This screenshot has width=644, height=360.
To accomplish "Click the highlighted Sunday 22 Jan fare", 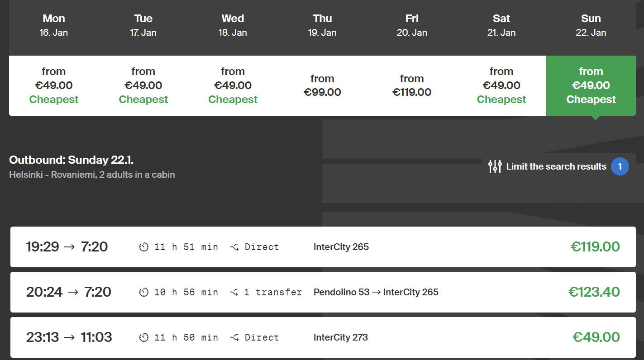I will point(591,85).
